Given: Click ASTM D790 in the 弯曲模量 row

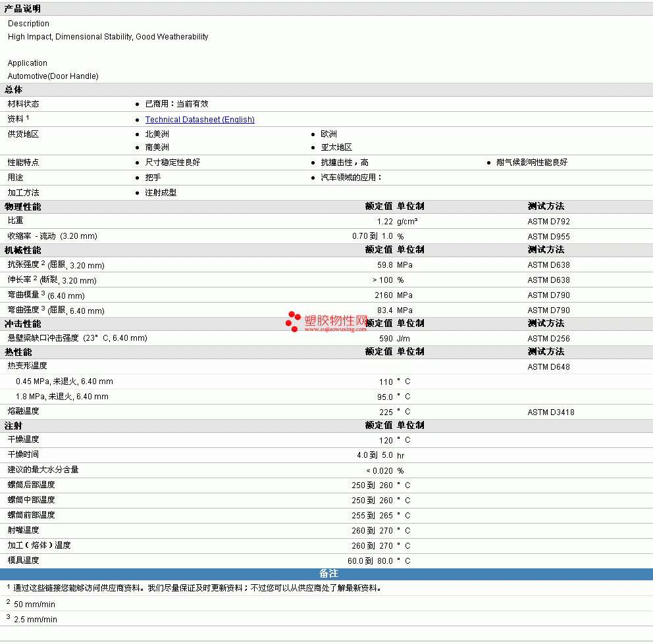Looking at the screenshot, I should coord(548,295).
